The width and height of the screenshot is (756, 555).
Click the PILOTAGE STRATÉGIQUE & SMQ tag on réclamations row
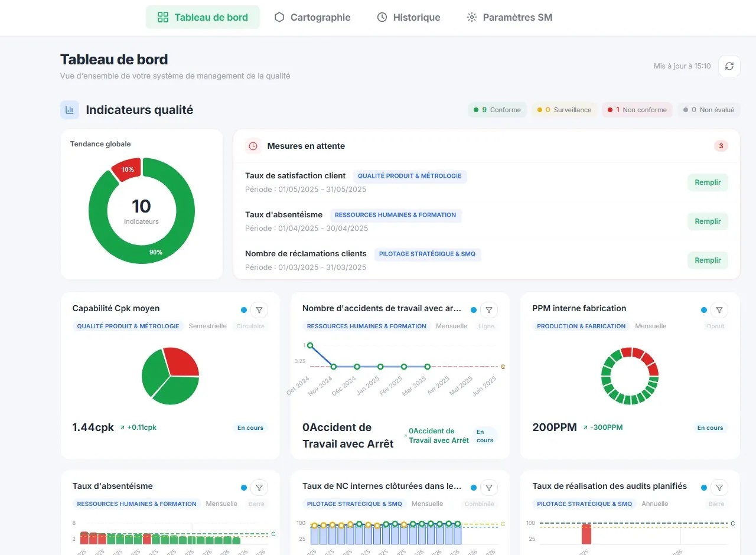[x=427, y=254]
